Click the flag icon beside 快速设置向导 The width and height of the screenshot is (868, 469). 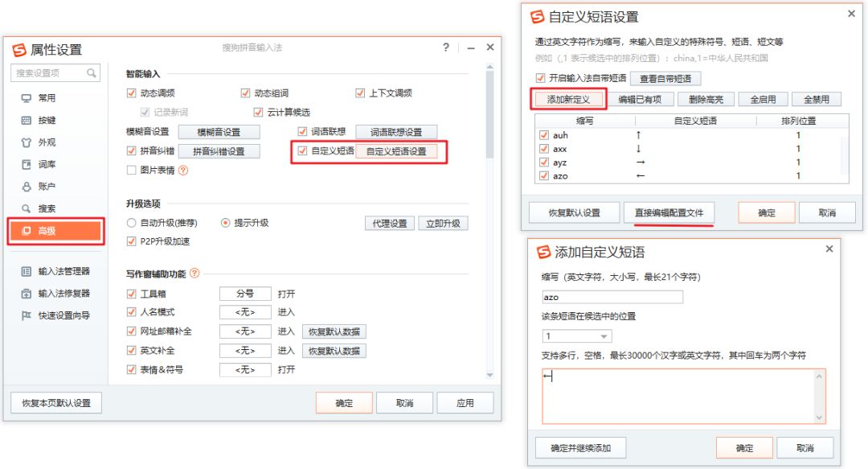[26, 315]
